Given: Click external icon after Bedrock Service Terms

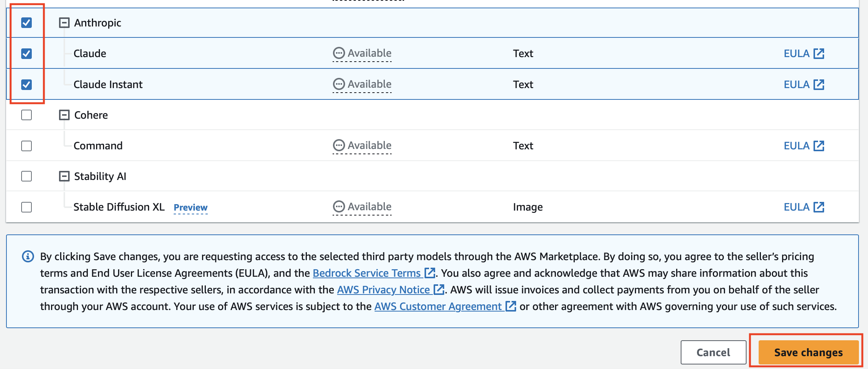Looking at the screenshot, I should pos(429,273).
